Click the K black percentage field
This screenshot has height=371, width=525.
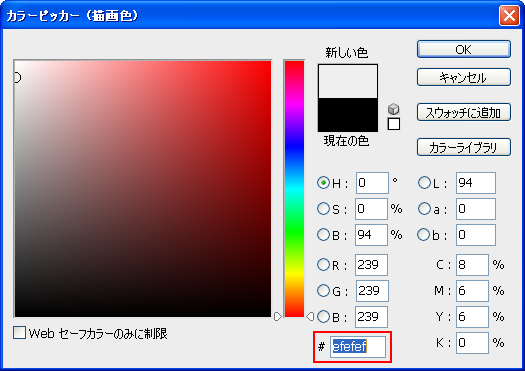point(472,343)
